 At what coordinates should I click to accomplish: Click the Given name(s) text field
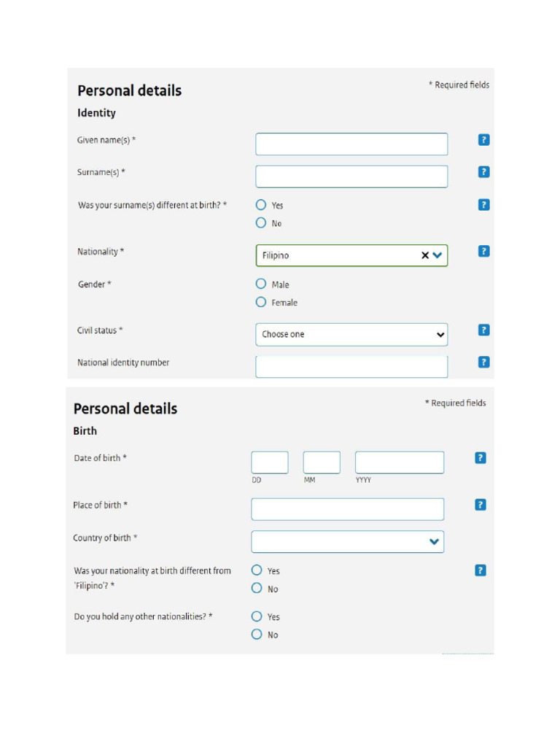point(351,144)
